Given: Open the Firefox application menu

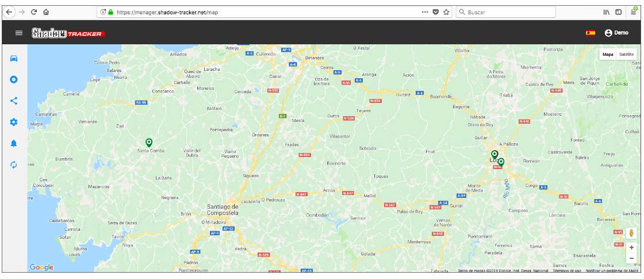Looking at the screenshot, I should pyautogui.click(x=634, y=12).
